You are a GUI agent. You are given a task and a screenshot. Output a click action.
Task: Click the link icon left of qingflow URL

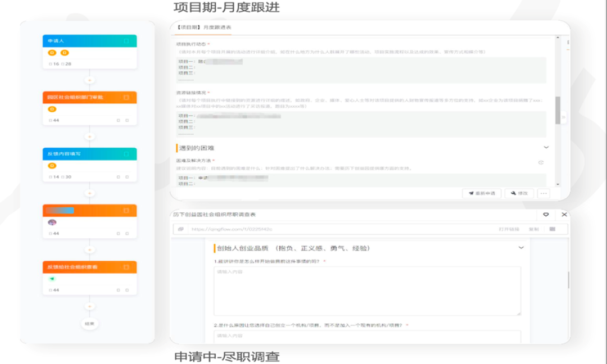click(180, 229)
